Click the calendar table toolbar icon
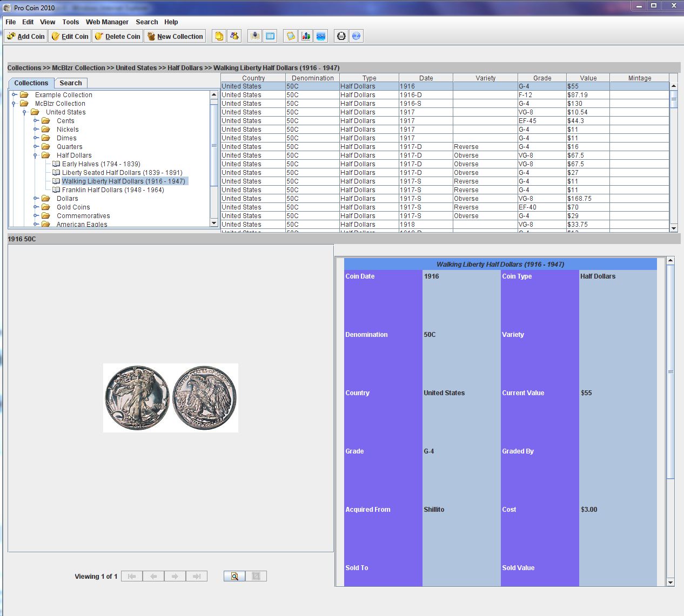 click(x=270, y=36)
